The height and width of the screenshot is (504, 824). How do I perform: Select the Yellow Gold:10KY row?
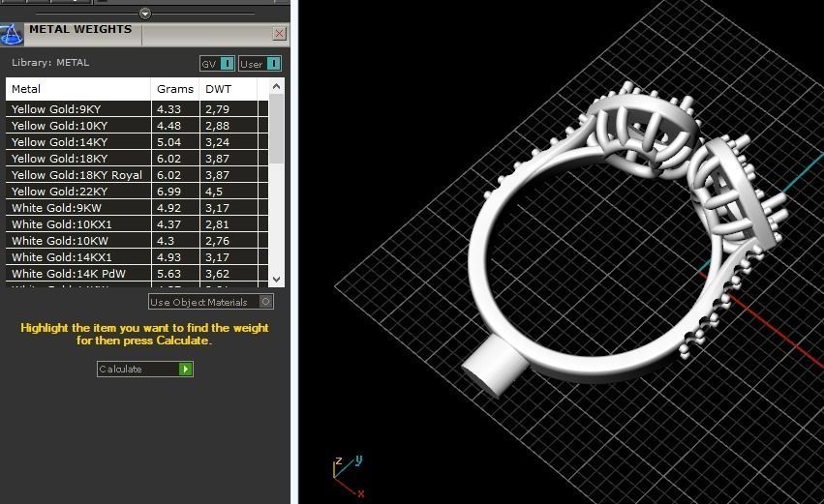pos(137,126)
